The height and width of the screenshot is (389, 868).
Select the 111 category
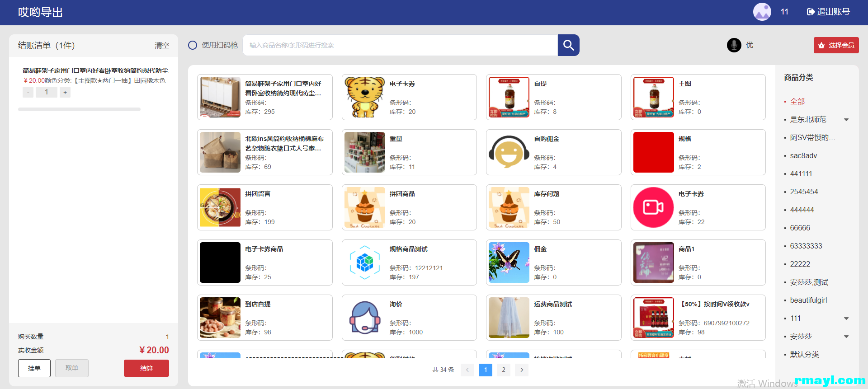pyautogui.click(x=795, y=319)
